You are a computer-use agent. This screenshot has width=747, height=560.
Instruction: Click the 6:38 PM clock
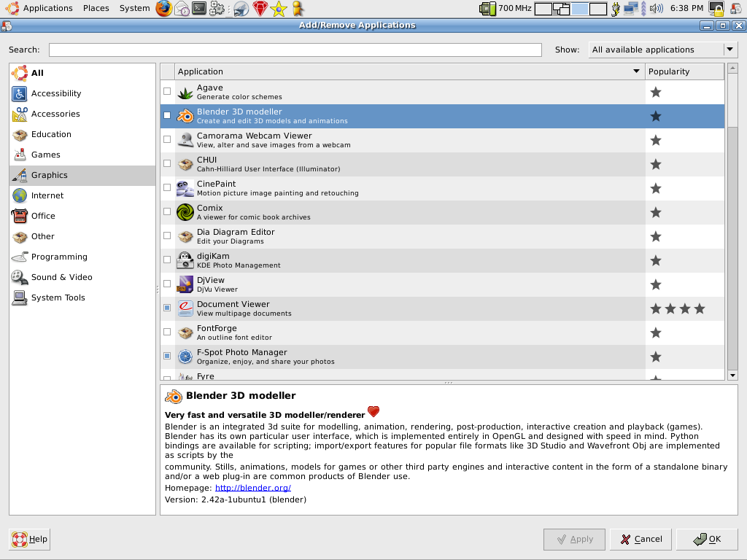click(x=686, y=8)
